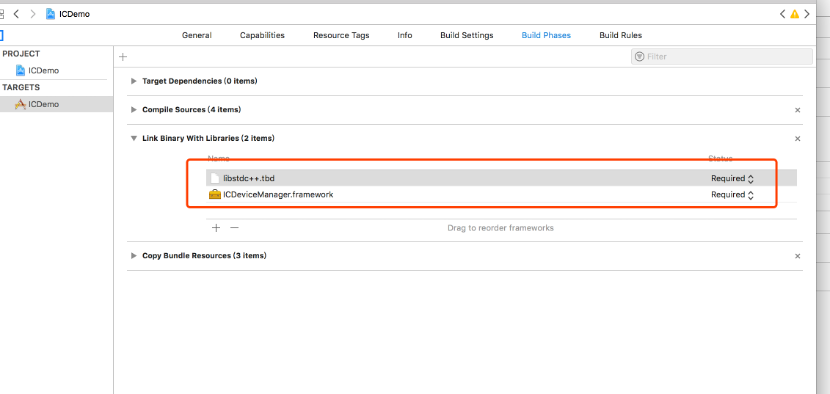Delete Compile Sources phase

(798, 110)
